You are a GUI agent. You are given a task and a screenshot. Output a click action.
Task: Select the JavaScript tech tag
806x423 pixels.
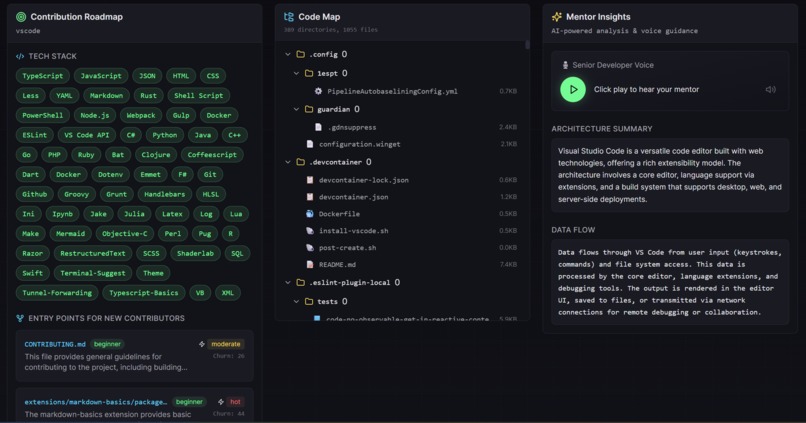point(101,76)
